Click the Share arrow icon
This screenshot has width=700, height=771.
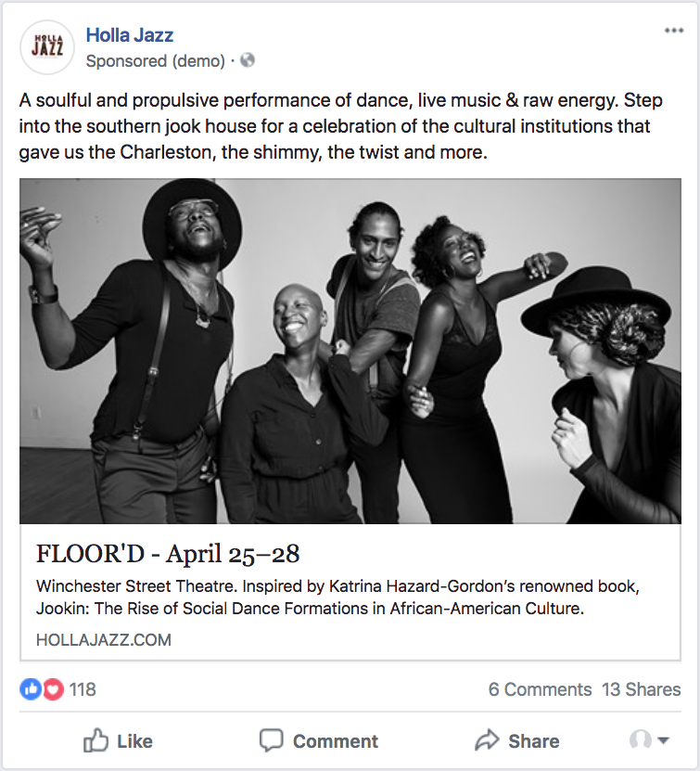click(x=487, y=740)
